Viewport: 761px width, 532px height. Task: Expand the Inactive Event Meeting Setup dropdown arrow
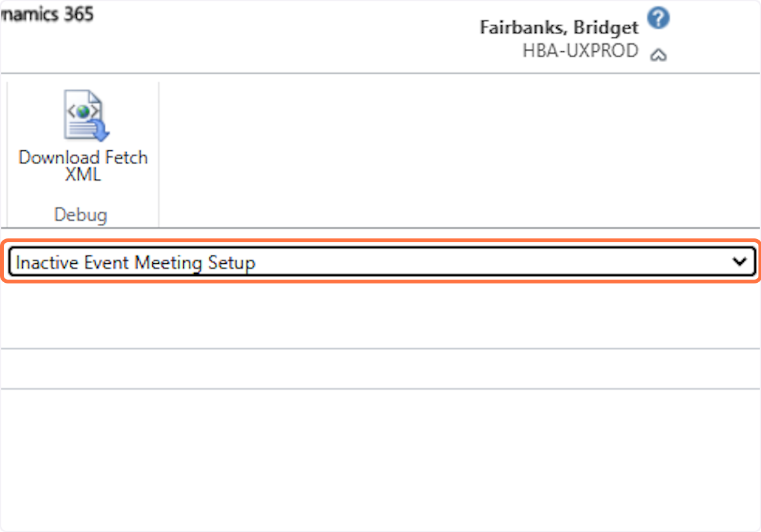coord(739,261)
